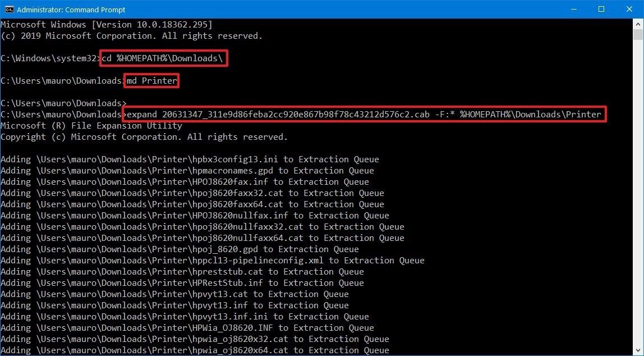Click the 'Microsoft Windows [Version 10.0.18362.295]' line
This screenshot has height=356, width=644.
click(107, 25)
